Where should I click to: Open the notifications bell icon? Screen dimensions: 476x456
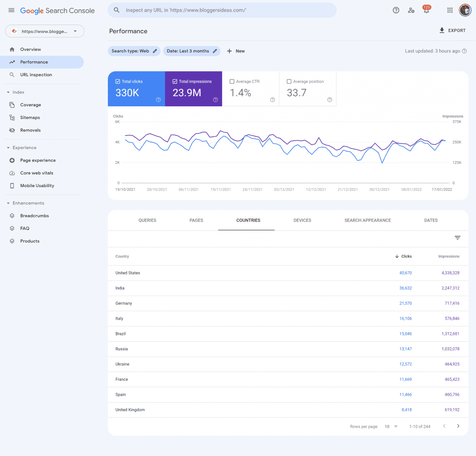tap(426, 11)
